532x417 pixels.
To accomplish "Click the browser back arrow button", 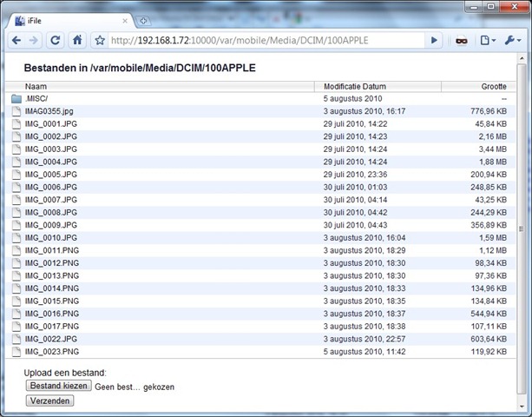I will (16, 40).
